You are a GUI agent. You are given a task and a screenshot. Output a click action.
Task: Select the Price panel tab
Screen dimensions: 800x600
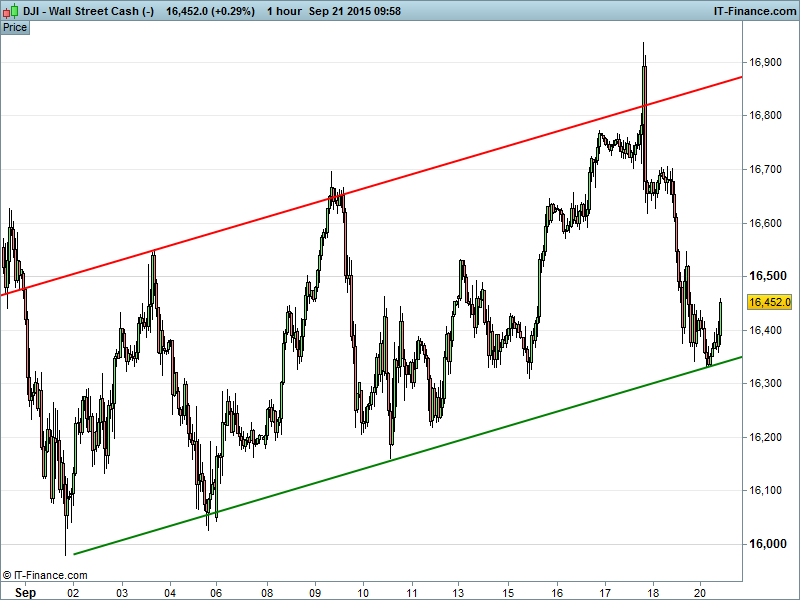[x=15, y=27]
